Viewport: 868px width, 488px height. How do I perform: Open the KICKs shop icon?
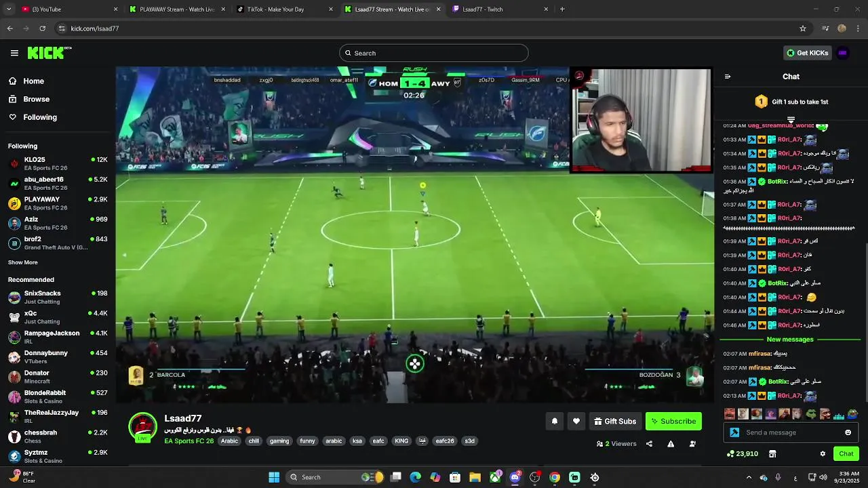click(772, 453)
